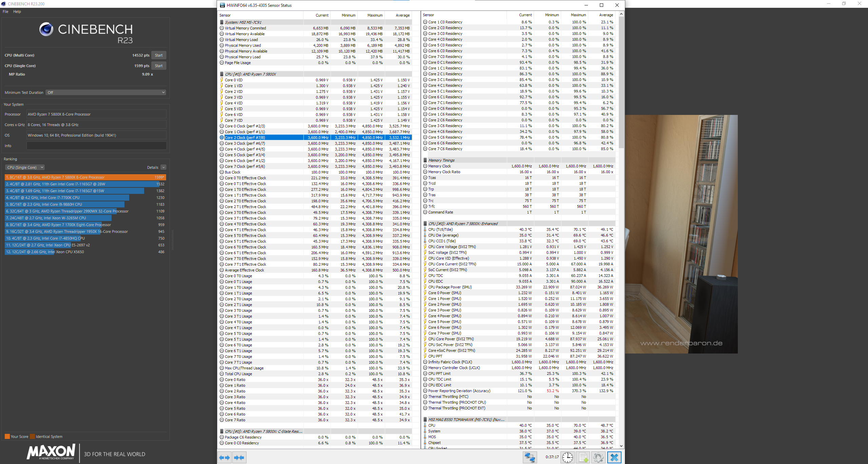Click the Cinebench title bar app icon
The image size is (868, 464).
(x=3, y=4)
